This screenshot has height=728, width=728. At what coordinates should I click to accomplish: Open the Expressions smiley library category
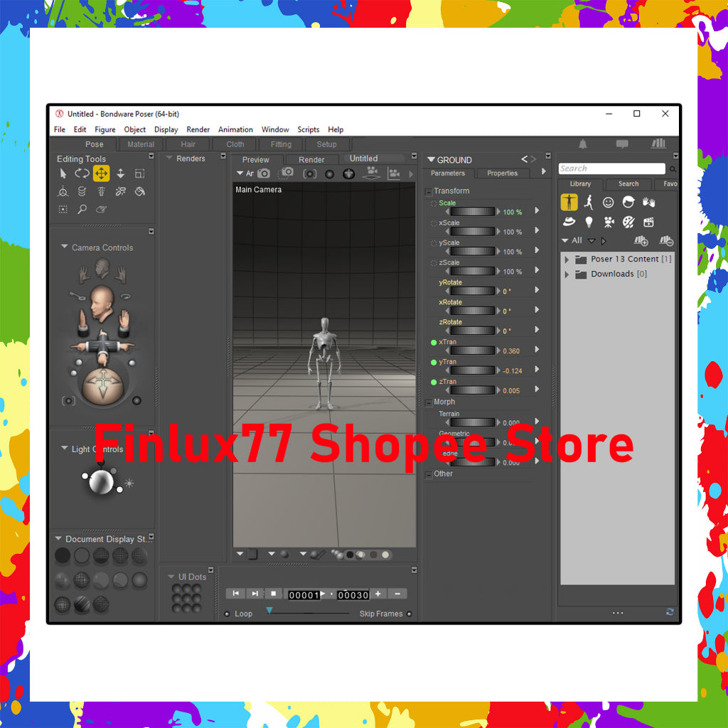click(x=608, y=203)
